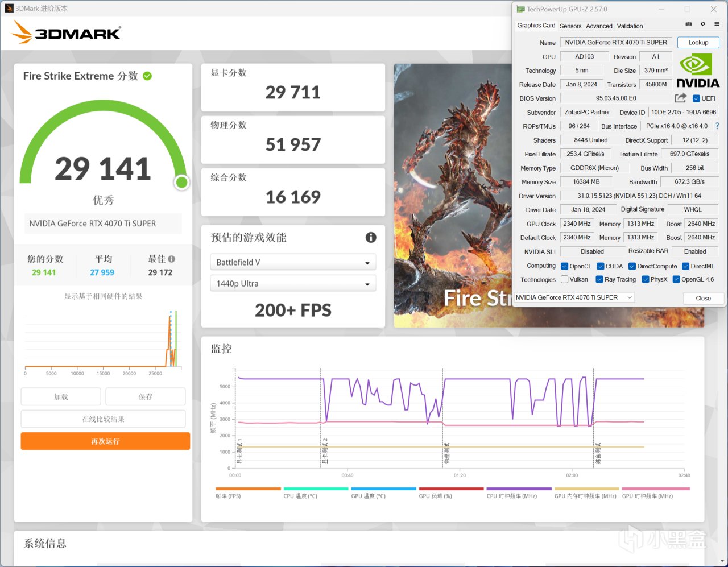Viewport: 728px width, 567px height.
Task: Click the Fire Strike artwork thumbnail
Action: click(x=453, y=195)
